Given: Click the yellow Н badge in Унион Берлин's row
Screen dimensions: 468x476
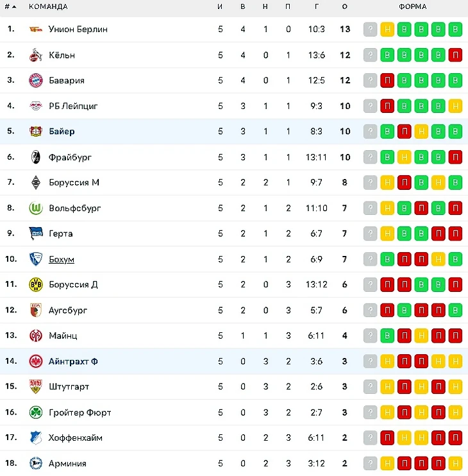Looking at the screenshot, I should point(387,30).
